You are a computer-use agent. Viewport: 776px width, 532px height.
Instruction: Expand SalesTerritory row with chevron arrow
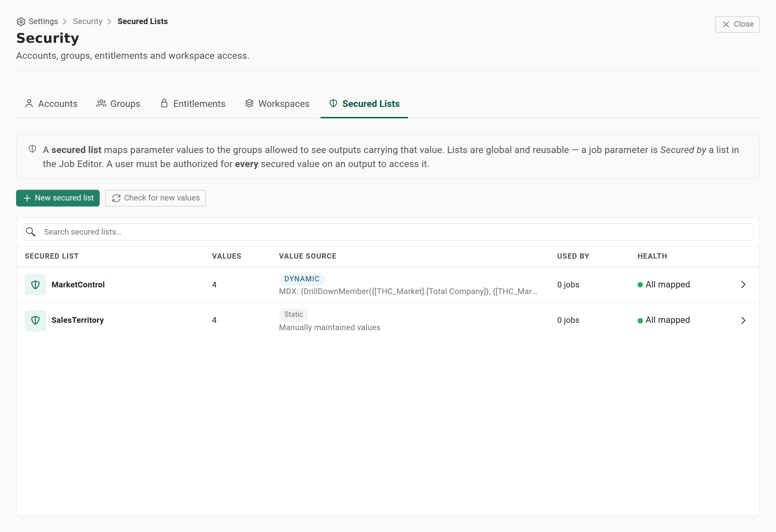click(x=743, y=320)
